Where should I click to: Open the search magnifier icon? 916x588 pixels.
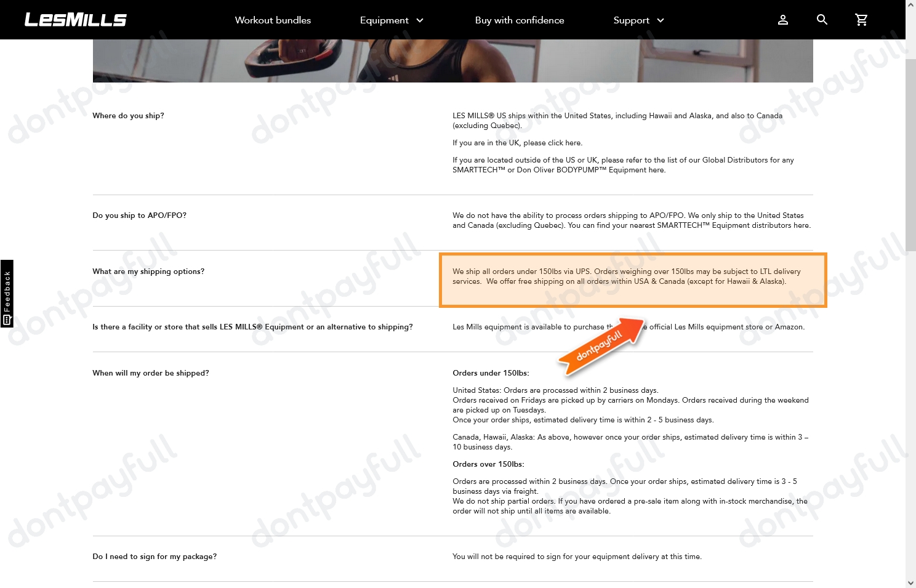(x=822, y=20)
